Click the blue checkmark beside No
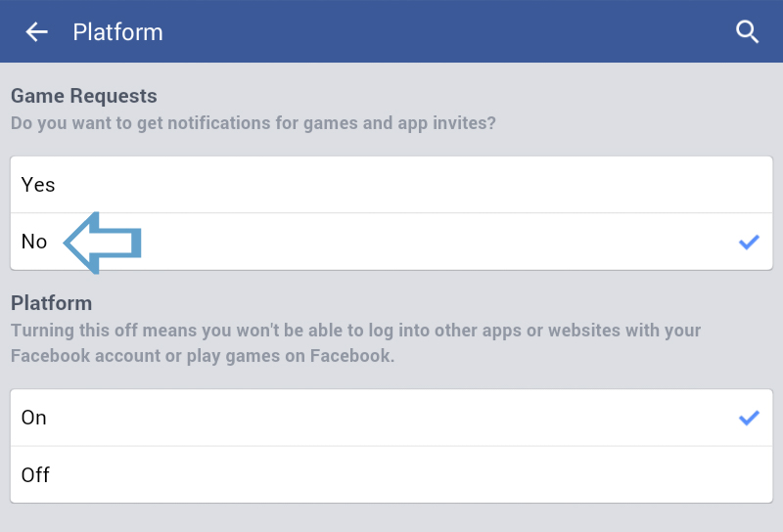Image resolution: width=783 pixels, height=532 pixels. coord(749,242)
